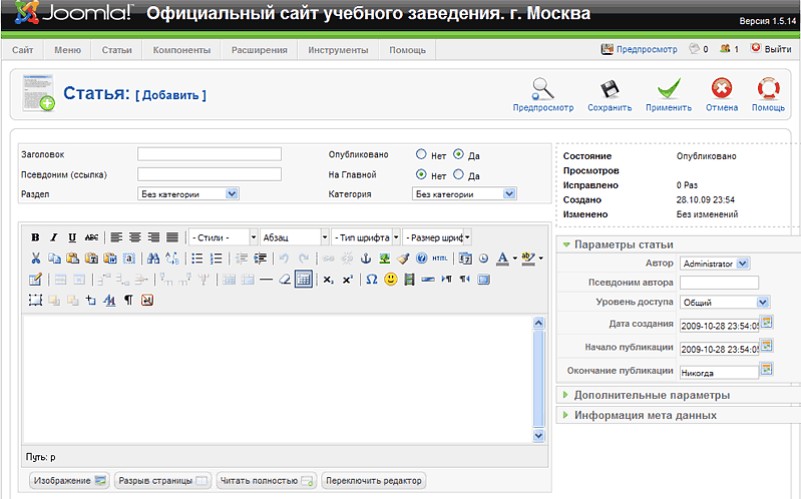Screen dimensions: 801x499
Task: Expand the Дополнительные параметры panel
Action: click(651, 395)
